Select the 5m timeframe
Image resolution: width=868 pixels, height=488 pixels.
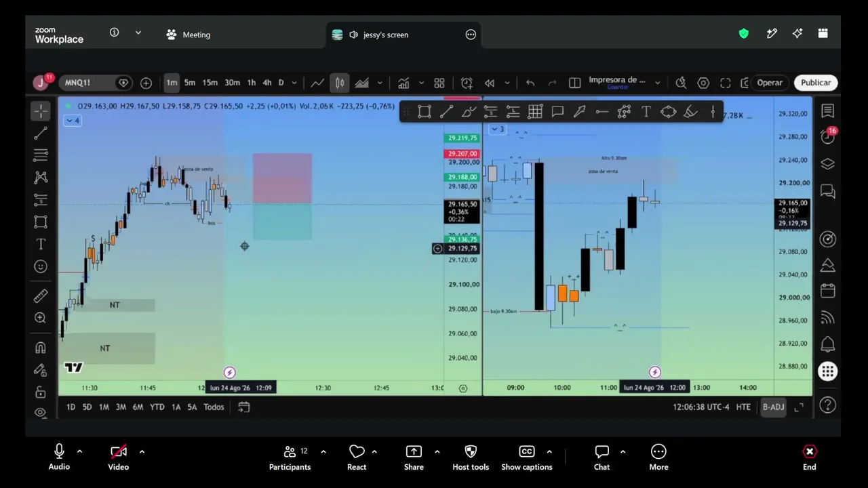[x=190, y=83]
